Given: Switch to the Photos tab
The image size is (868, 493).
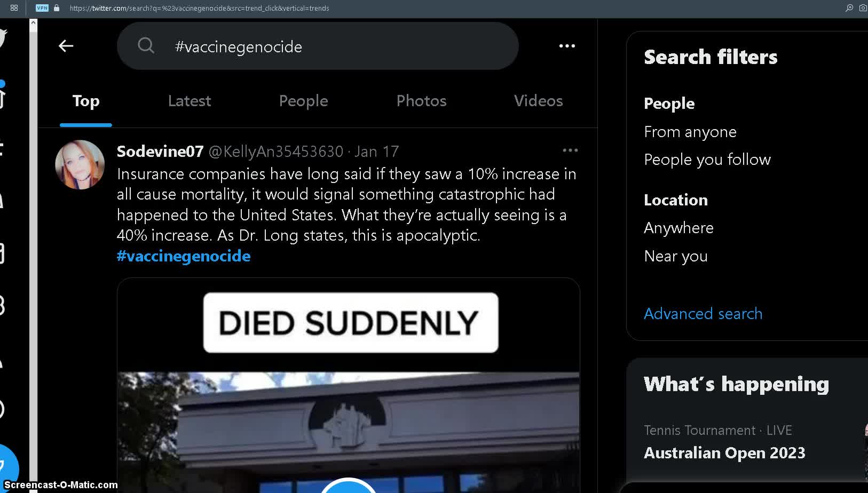Looking at the screenshot, I should 421,101.
